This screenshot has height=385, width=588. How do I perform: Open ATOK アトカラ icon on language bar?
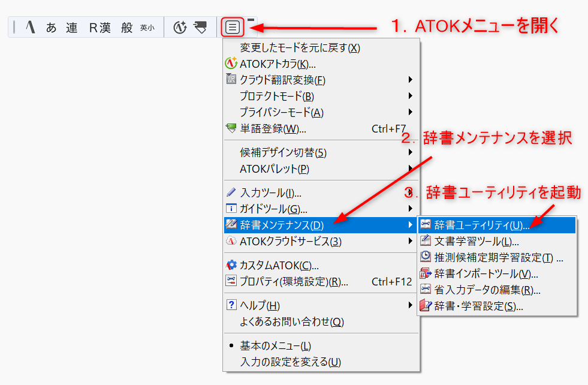pos(180,28)
